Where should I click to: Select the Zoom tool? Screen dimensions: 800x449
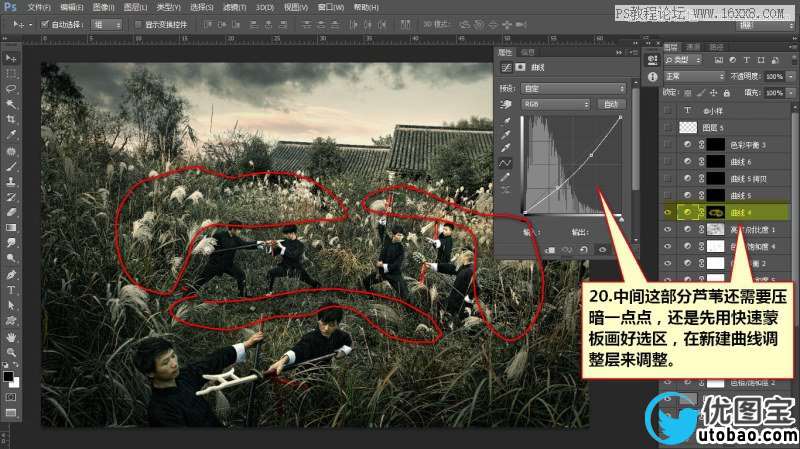[11, 352]
